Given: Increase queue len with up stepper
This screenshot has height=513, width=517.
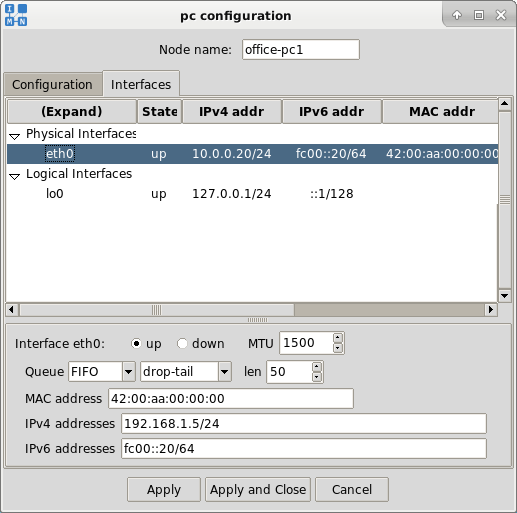Looking at the screenshot, I should [317, 367].
